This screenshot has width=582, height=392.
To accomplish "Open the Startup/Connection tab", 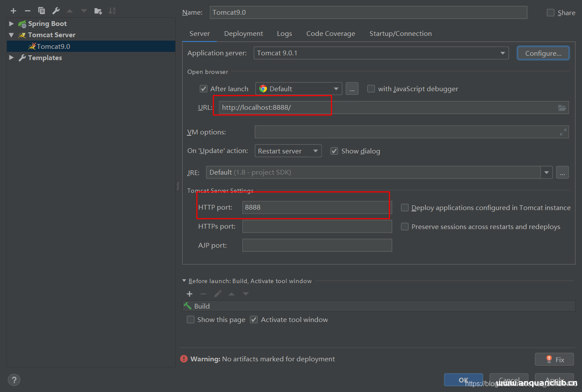I will (400, 34).
